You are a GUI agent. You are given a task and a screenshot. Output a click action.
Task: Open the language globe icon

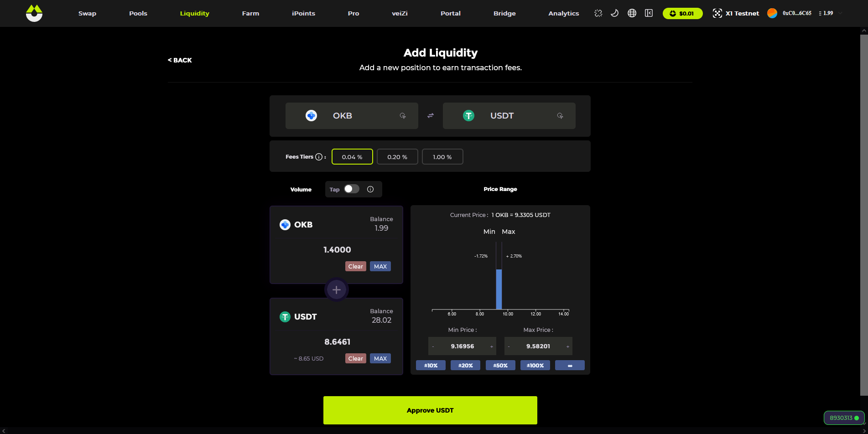click(x=632, y=13)
